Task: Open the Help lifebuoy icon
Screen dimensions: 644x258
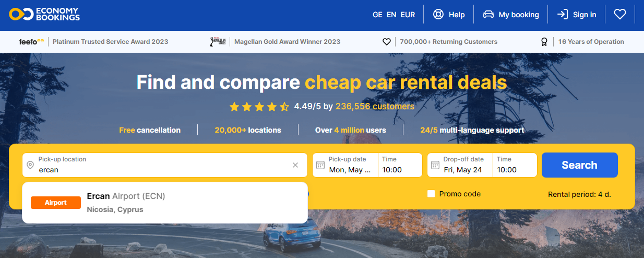Action: pos(438,15)
